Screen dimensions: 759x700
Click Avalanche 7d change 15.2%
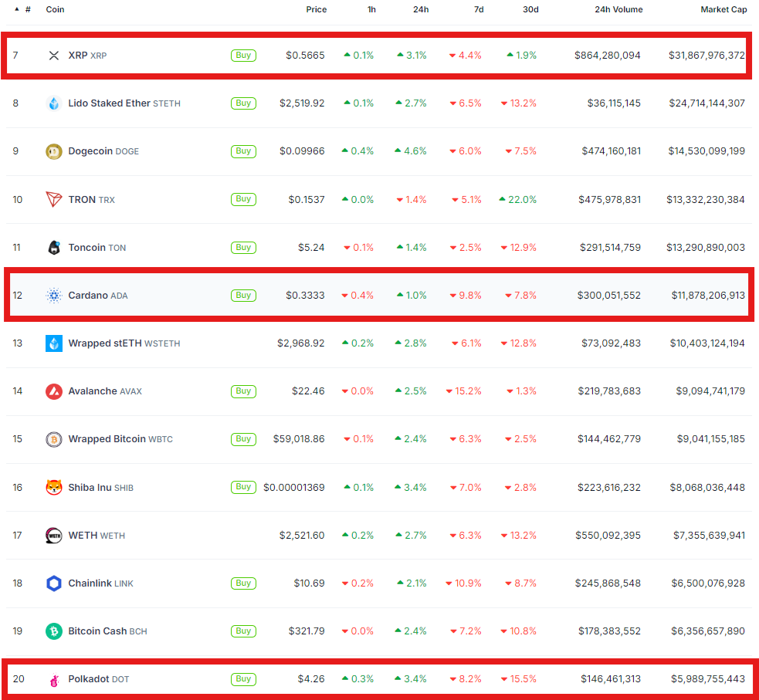coord(464,391)
